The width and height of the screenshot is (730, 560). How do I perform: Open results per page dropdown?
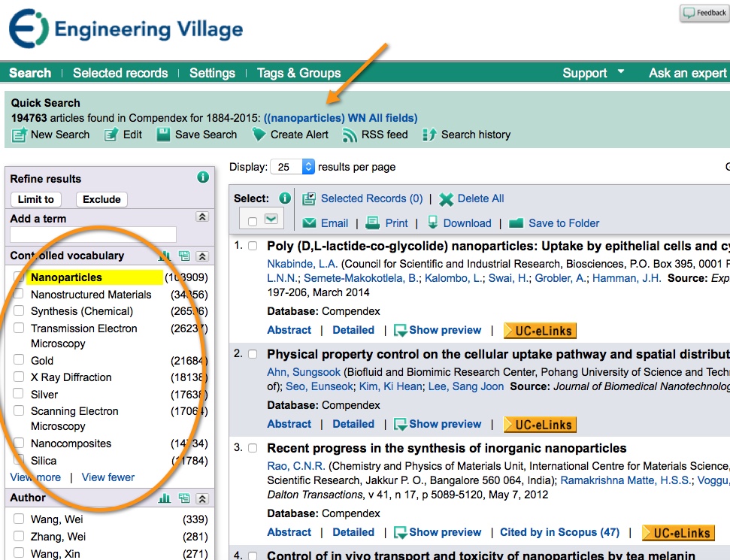tap(293, 167)
